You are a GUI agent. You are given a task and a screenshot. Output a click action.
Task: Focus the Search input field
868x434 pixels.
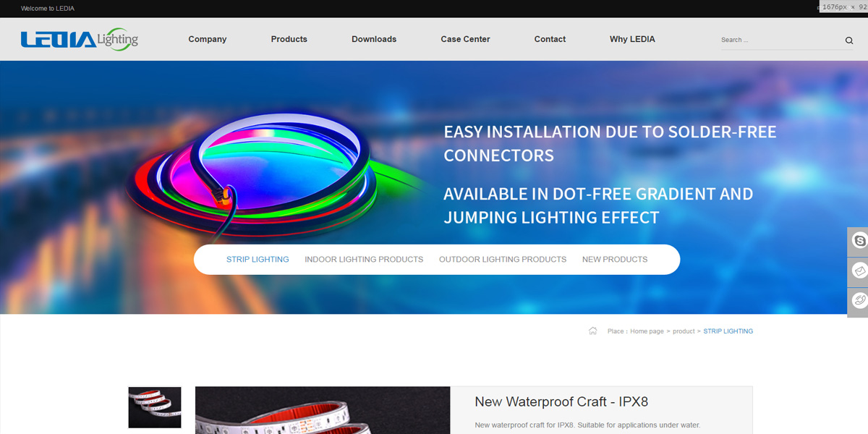pyautogui.click(x=781, y=40)
